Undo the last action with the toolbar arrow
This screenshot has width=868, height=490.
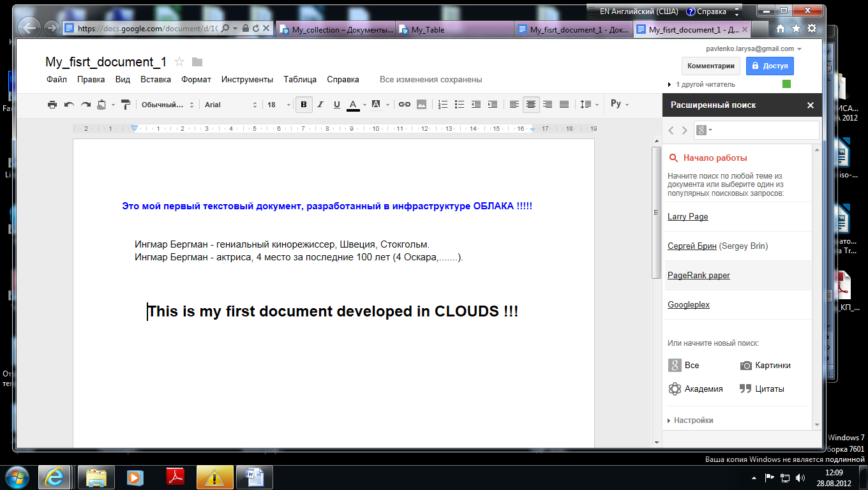(x=69, y=105)
